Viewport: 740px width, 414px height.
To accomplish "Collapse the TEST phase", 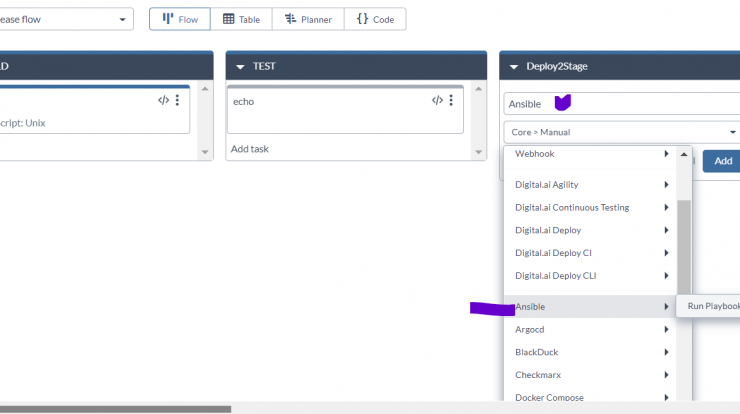I will pyautogui.click(x=240, y=67).
